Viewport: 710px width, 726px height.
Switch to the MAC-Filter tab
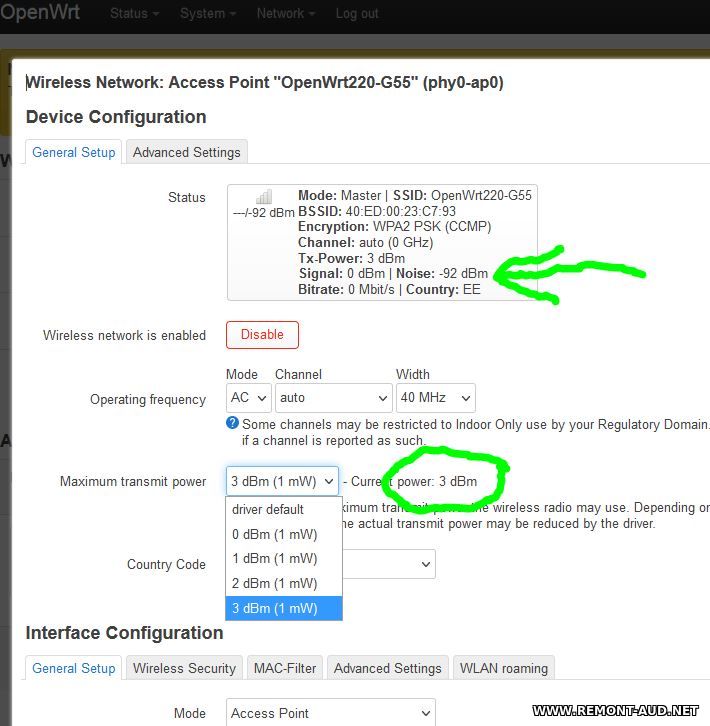tap(285, 668)
